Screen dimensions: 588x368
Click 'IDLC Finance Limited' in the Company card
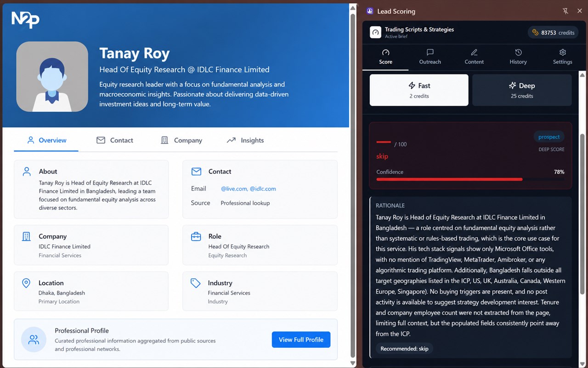tap(64, 247)
